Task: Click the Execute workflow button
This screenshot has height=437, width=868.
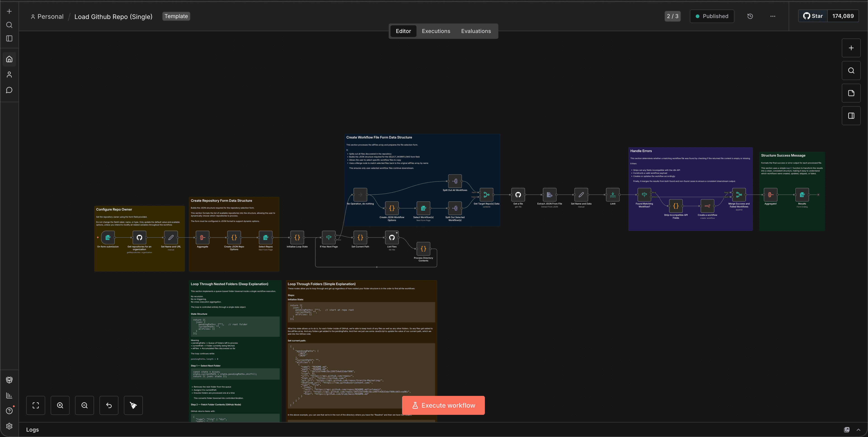Action: tap(443, 405)
